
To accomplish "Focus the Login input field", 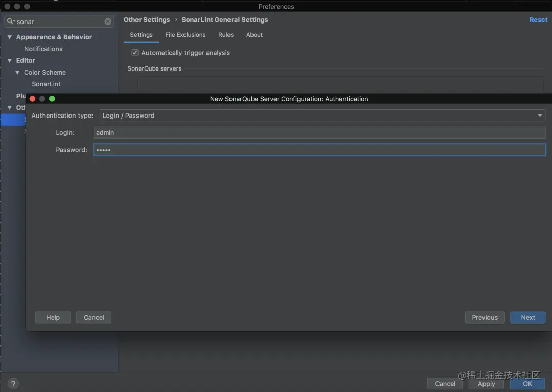I will [x=319, y=133].
